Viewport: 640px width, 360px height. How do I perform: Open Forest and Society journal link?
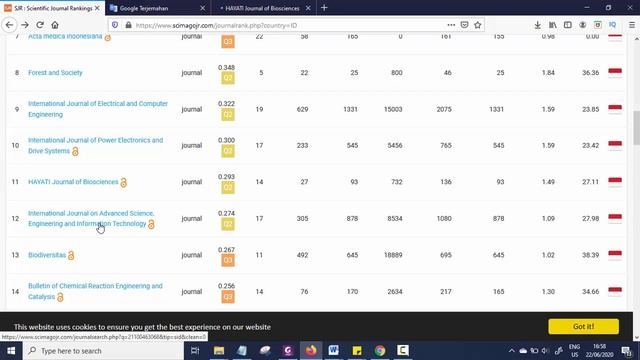pyautogui.click(x=55, y=73)
